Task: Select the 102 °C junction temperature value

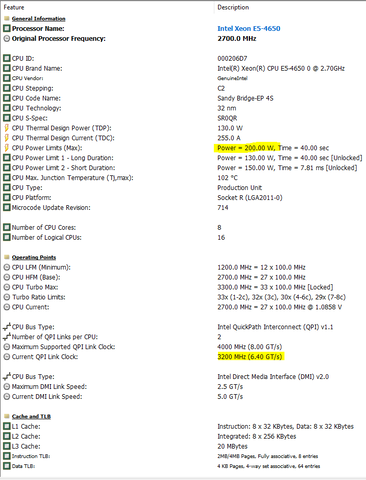Action: pyautogui.click(x=227, y=178)
